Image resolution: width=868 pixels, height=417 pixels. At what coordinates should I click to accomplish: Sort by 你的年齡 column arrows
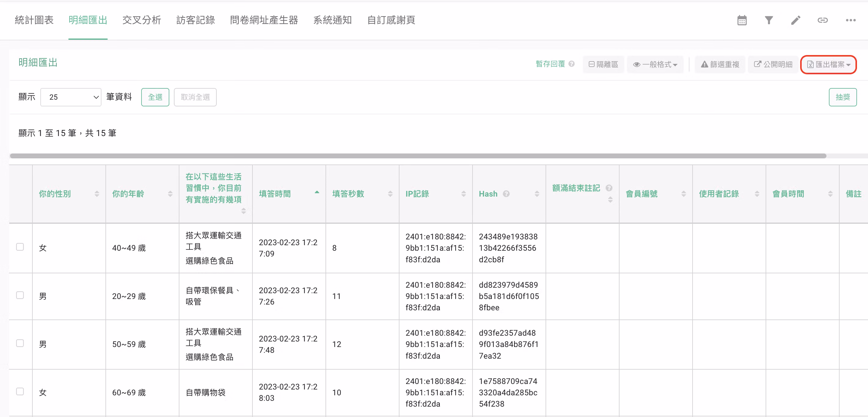(x=170, y=194)
